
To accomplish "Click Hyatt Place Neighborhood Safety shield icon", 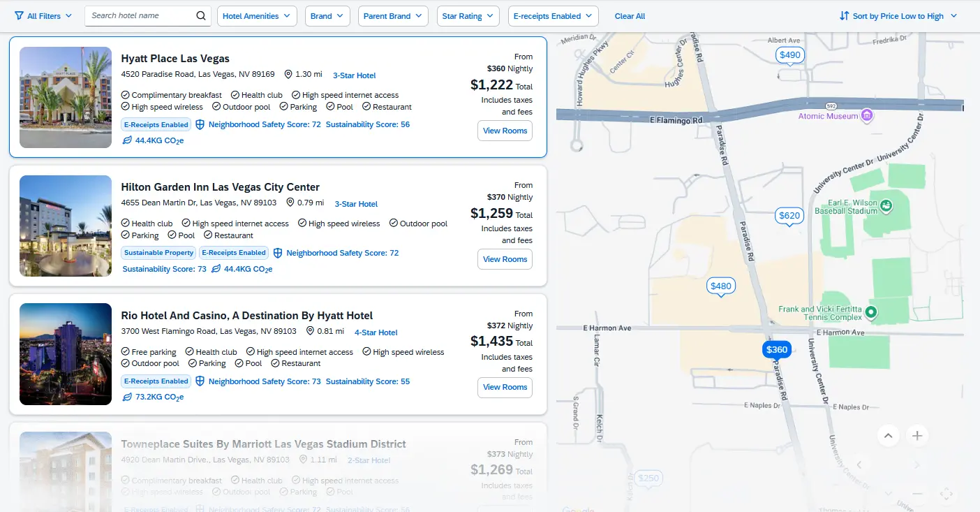I will [x=200, y=124].
